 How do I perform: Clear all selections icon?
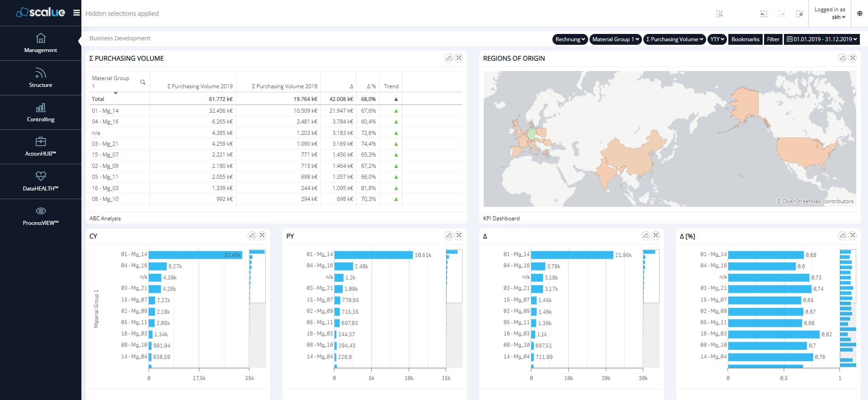click(799, 14)
